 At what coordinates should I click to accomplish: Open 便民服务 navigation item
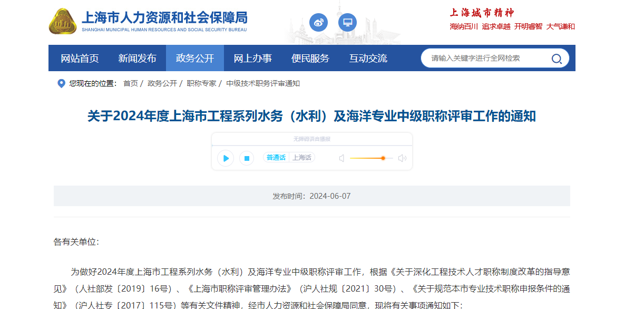coord(310,59)
